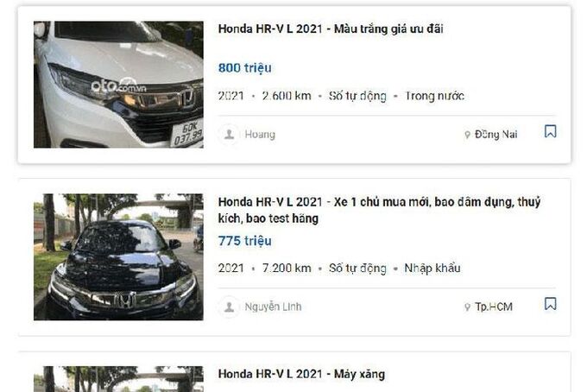Click the Nhập khẩu origin detail
Screen dimensions: 587x392
pyautogui.click(x=432, y=269)
